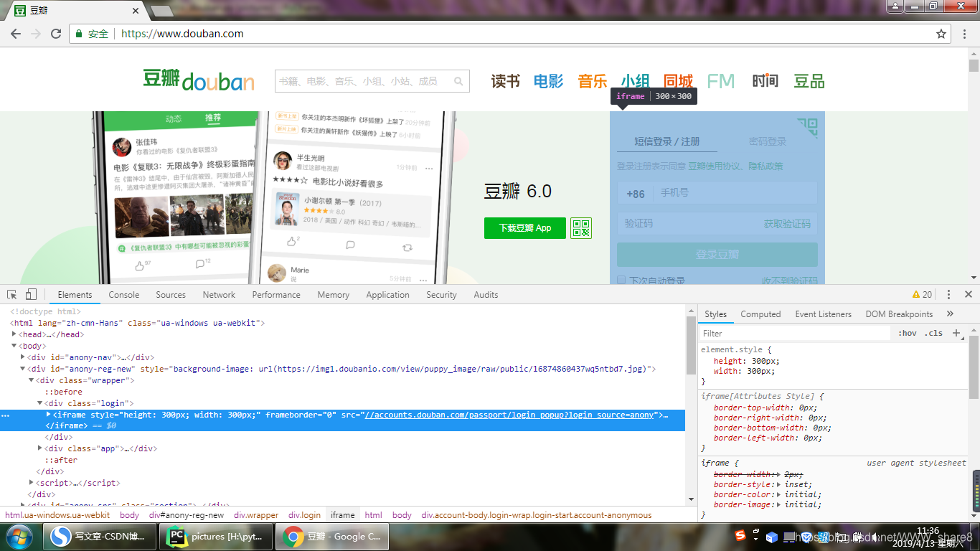This screenshot has height=551, width=980.
Task: Expand the <script> node
Action: [x=32, y=483]
